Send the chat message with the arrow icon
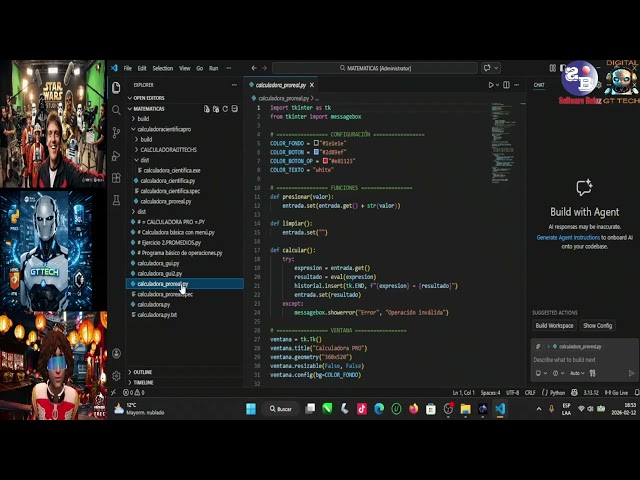Viewport: 640px width, 480px height. (x=631, y=373)
